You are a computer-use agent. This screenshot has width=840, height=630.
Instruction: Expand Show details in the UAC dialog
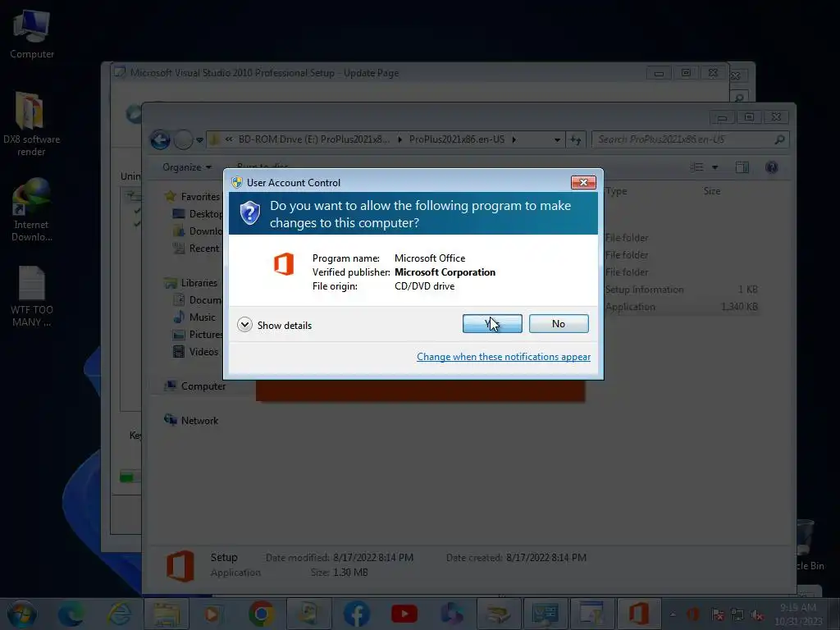(274, 325)
